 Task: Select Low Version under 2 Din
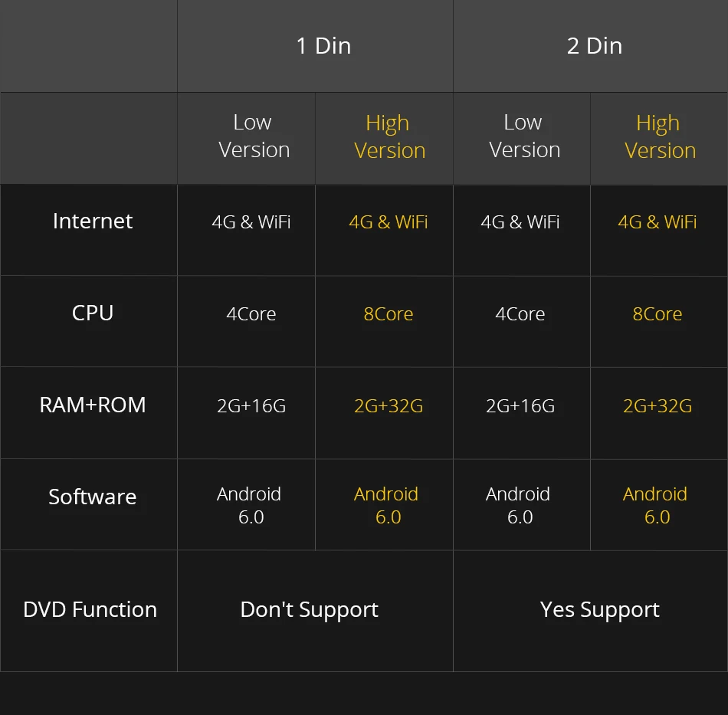click(x=524, y=136)
